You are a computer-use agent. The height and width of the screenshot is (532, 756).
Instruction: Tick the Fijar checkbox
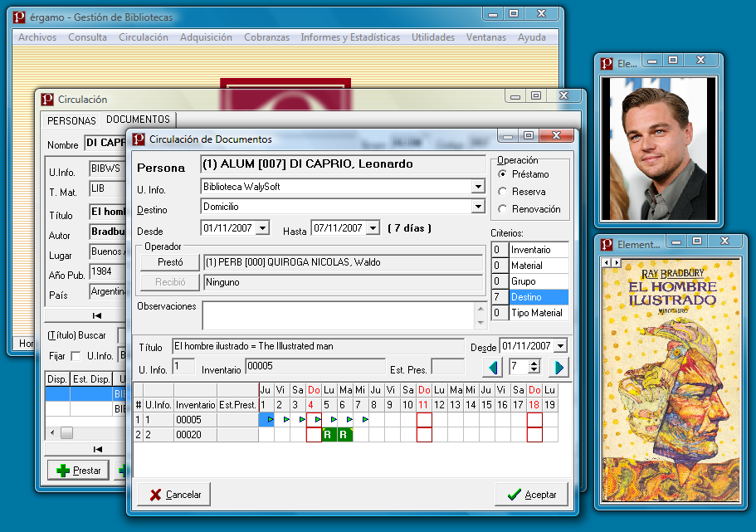(76, 356)
